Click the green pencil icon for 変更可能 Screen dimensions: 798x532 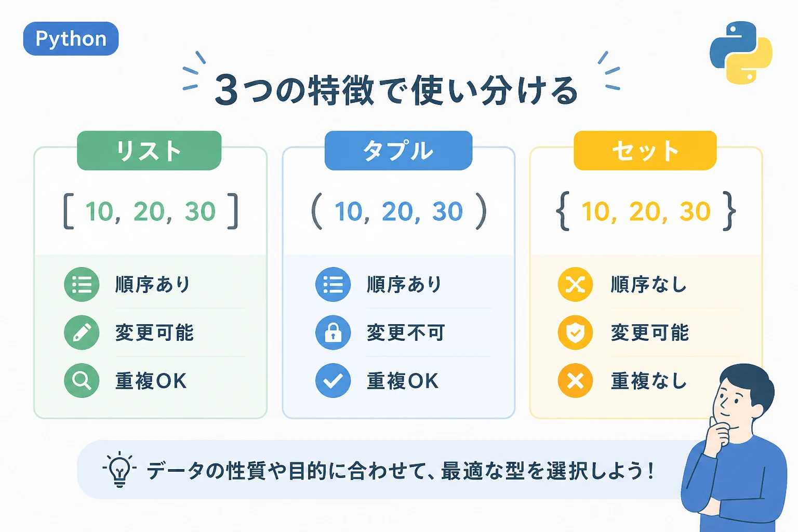pyautogui.click(x=82, y=332)
